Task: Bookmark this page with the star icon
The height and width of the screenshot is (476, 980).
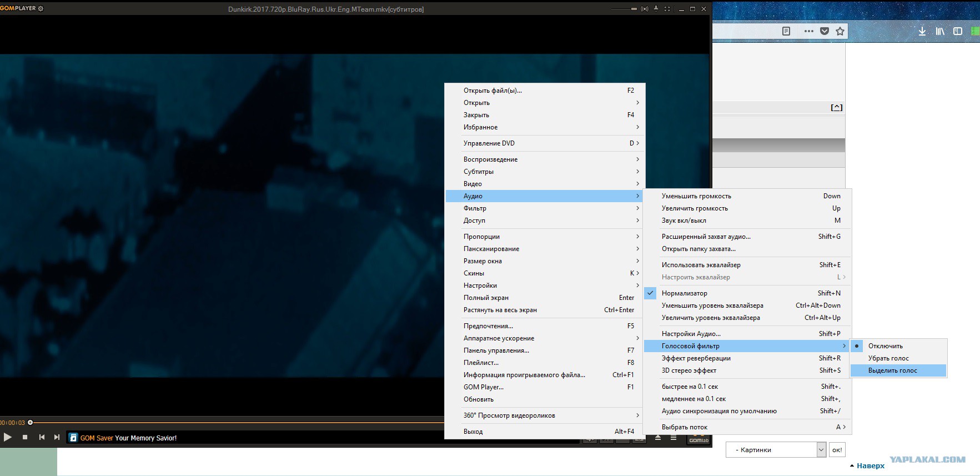Action: click(x=840, y=31)
